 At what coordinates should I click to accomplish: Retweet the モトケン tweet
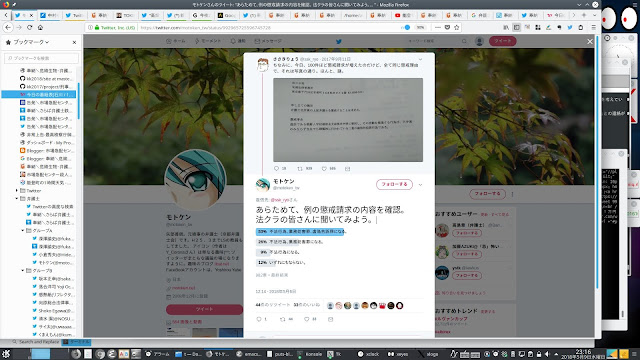[x=282, y=319]
